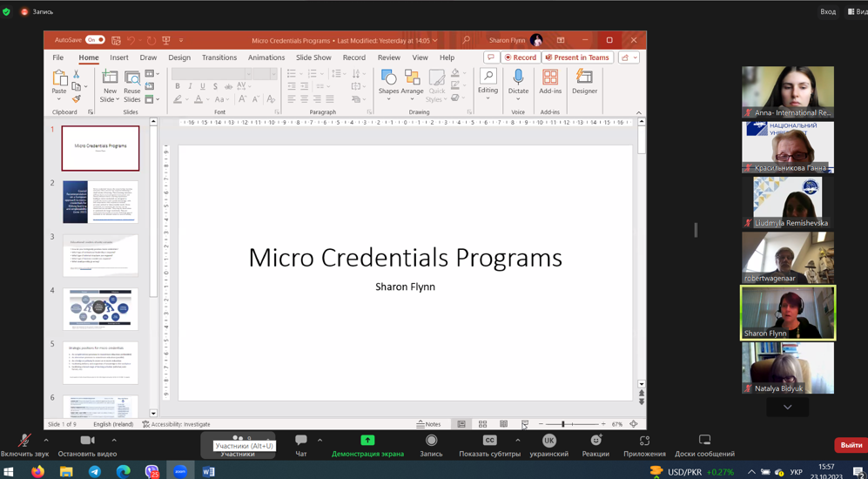Toggle the AutoSave switch
The width and height of the screenshot is (868, 479).
point(95,40)
